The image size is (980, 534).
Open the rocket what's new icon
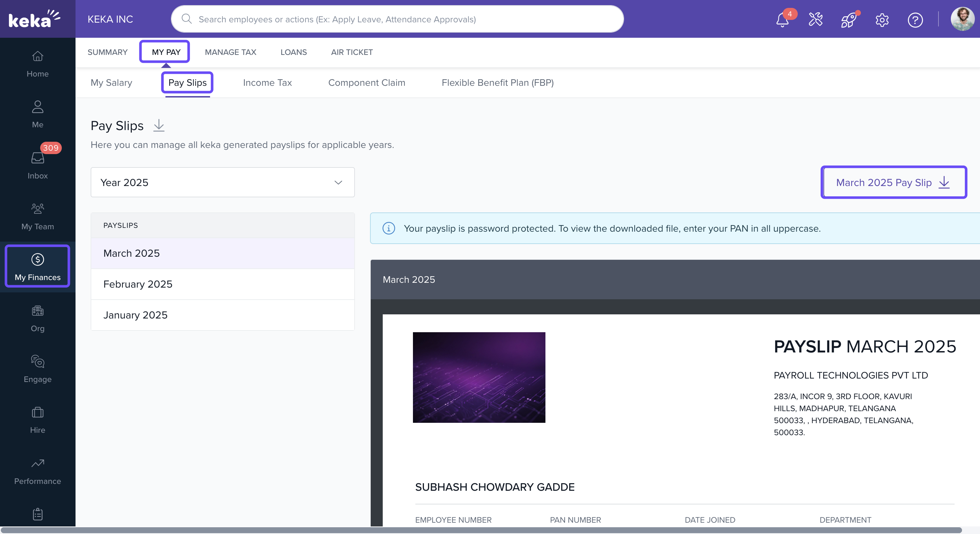click(x=849, y=20)
